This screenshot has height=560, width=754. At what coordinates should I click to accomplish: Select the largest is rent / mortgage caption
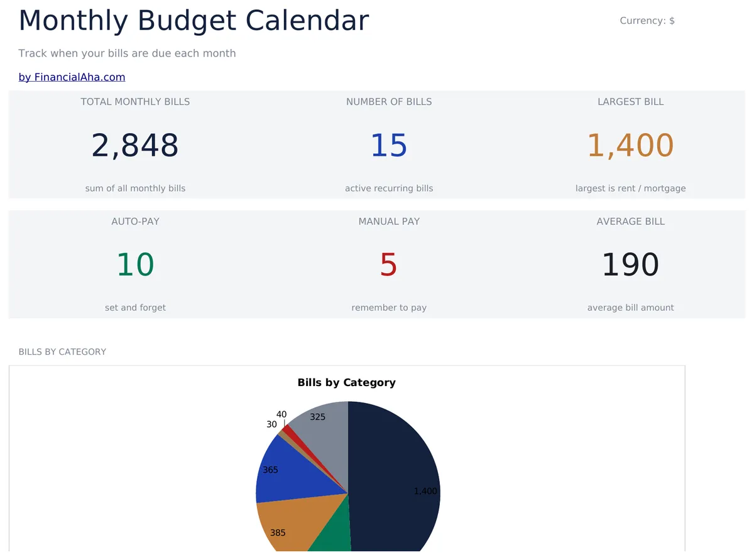click(630, 188)
